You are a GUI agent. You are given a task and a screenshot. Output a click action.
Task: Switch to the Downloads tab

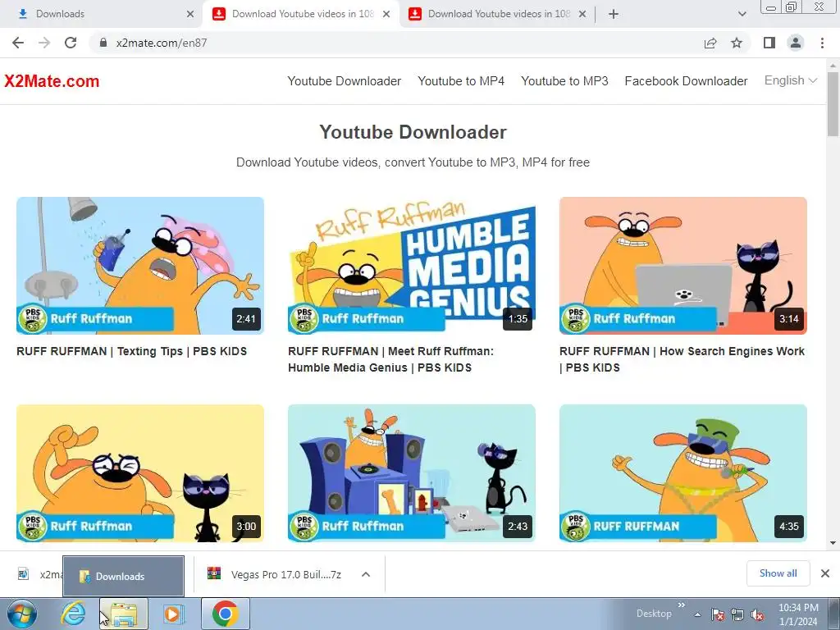click(x=102, y=14)
